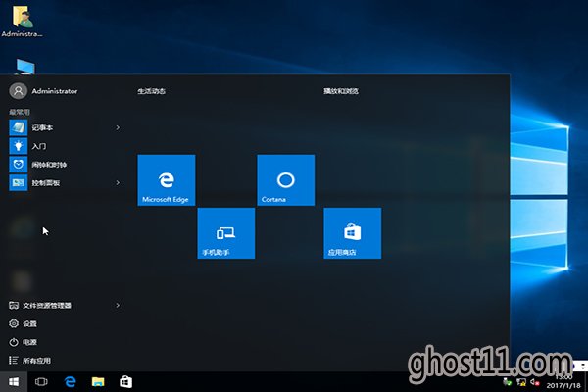Open Task View on the taskbar
This screenshot has width=588, height=392.
(x=41, y=382)
